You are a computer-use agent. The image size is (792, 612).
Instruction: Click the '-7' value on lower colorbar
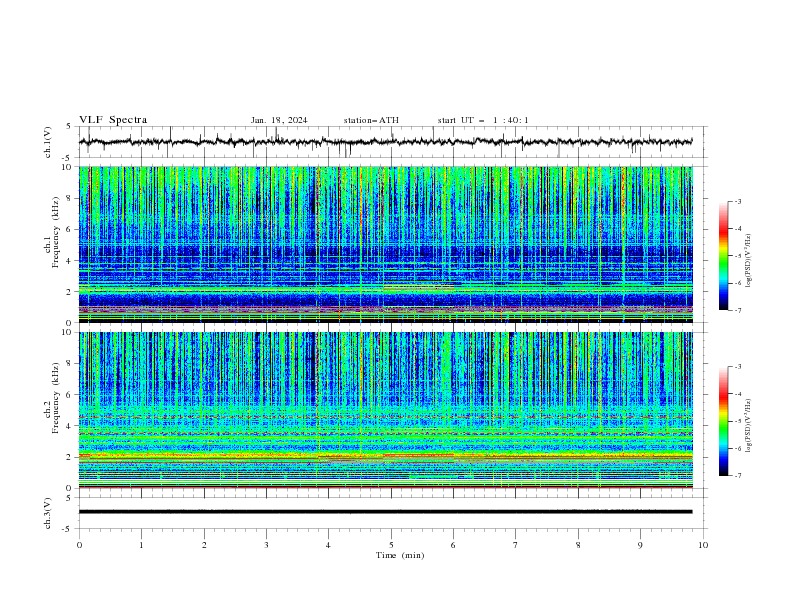tap(738, 476)
